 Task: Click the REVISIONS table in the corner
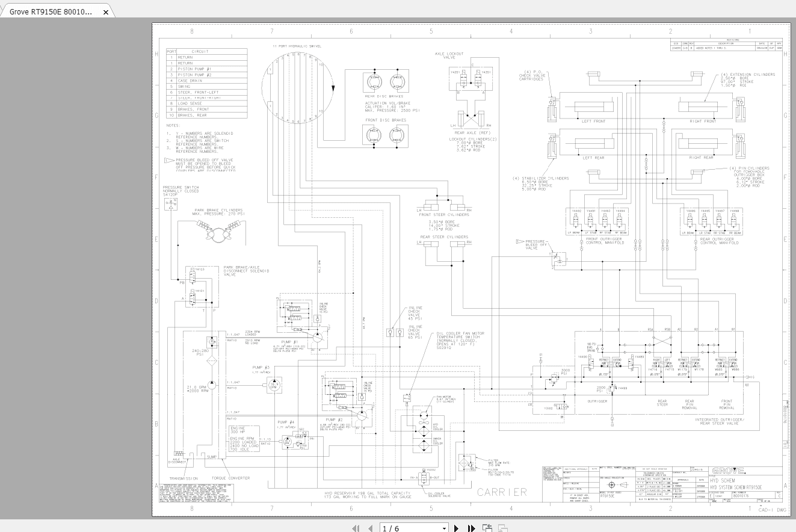point(728,43)
